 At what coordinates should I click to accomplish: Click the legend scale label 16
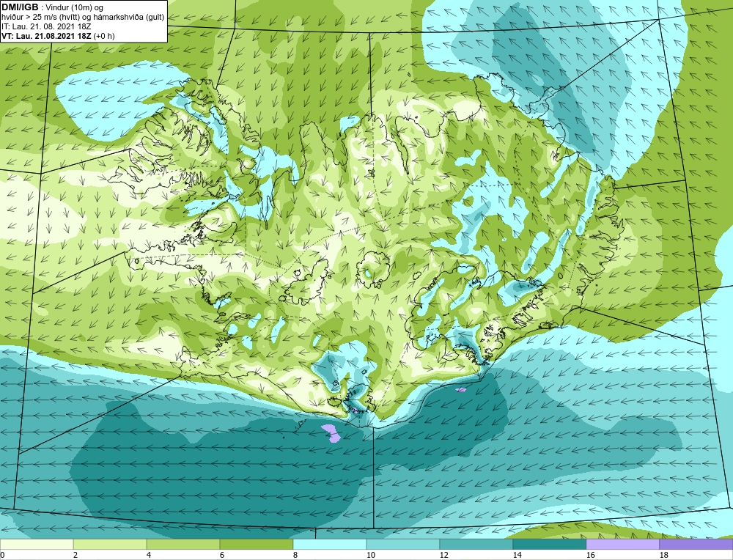(590, 555)
